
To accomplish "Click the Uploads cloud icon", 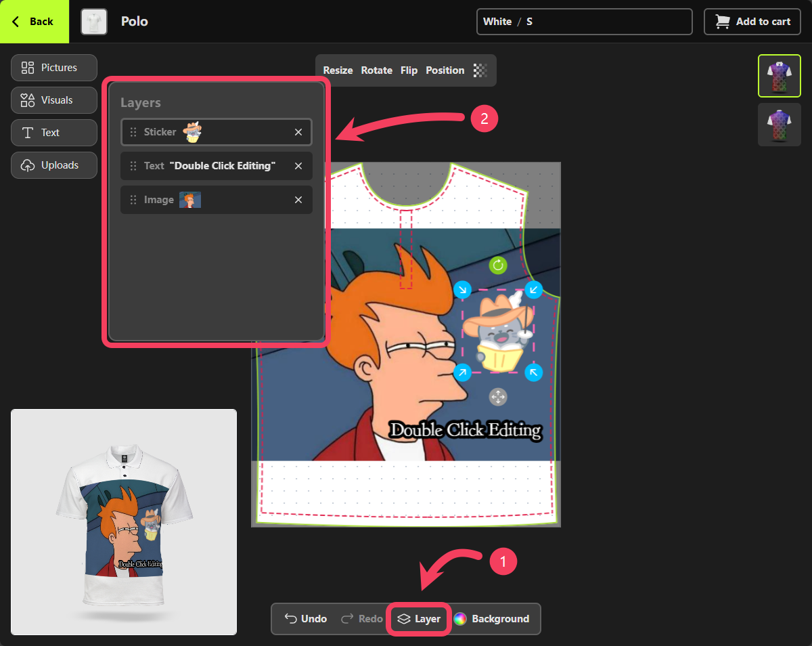I will click(x=28, y=165).
